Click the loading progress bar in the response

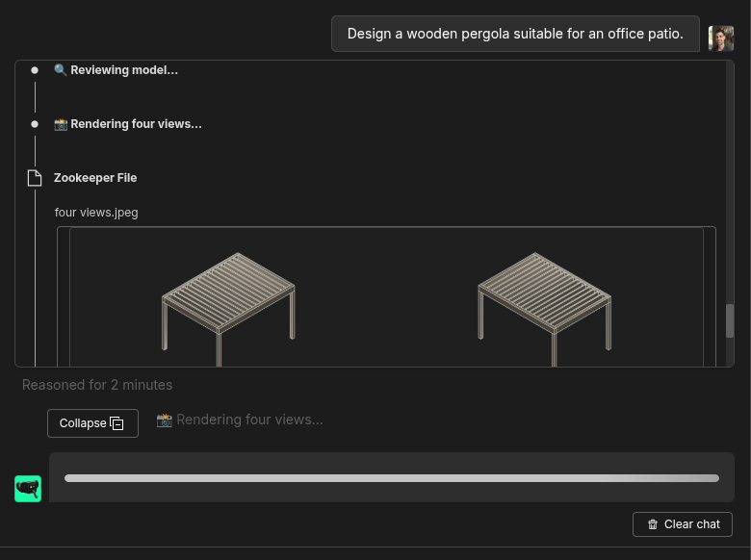click(x=391, y=478)
